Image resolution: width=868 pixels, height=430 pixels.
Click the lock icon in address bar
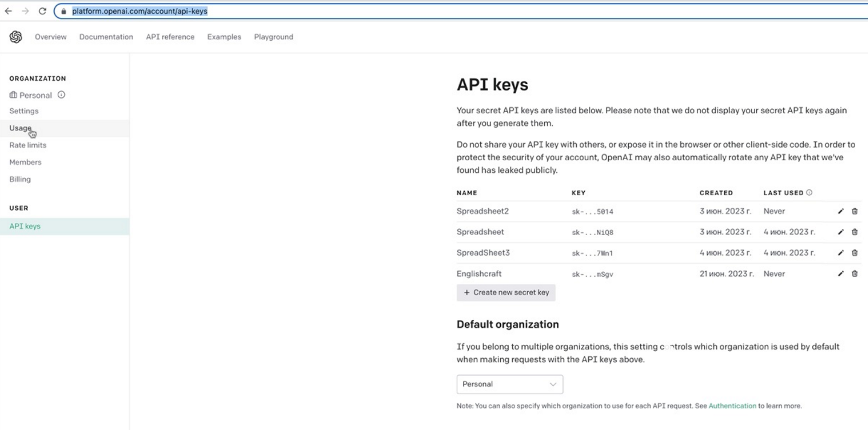[64, 11]
